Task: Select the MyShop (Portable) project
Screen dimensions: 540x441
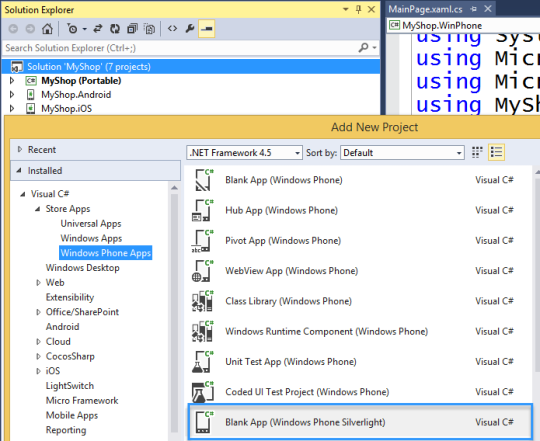Action: [81, 81]
